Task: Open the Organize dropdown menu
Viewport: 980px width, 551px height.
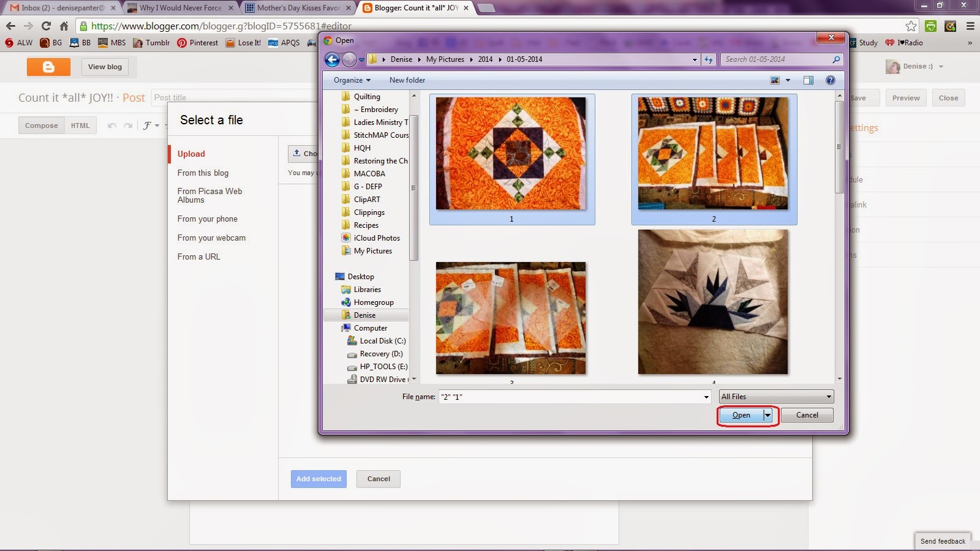Action: point(352,80)
